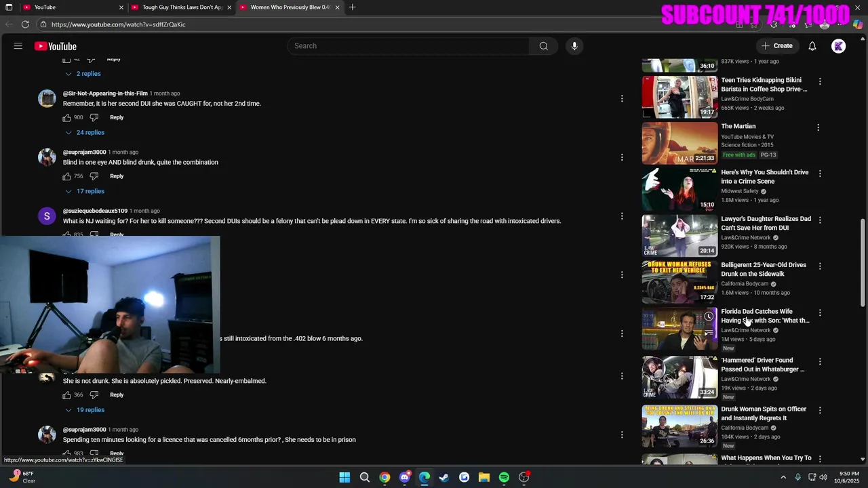Open Midwest Safety channel name
Image resolution: width=868 pixels, height=488 pixels.
point(740,191)
